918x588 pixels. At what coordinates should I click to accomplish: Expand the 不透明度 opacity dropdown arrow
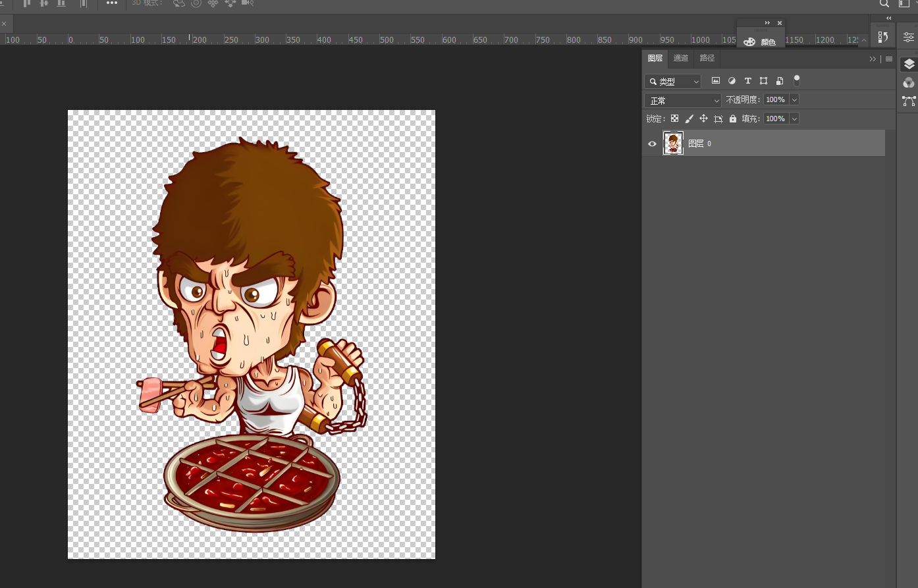coord(794,100)
